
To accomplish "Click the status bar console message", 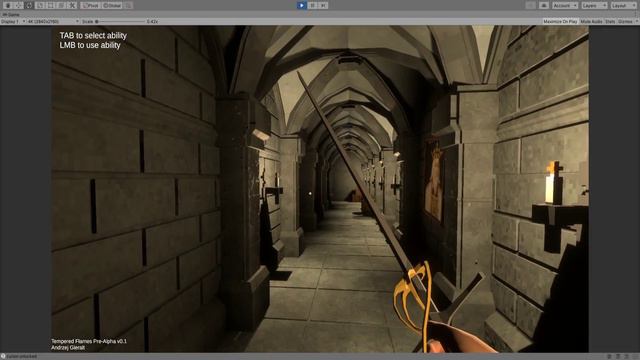I will (x=19, y=356).
